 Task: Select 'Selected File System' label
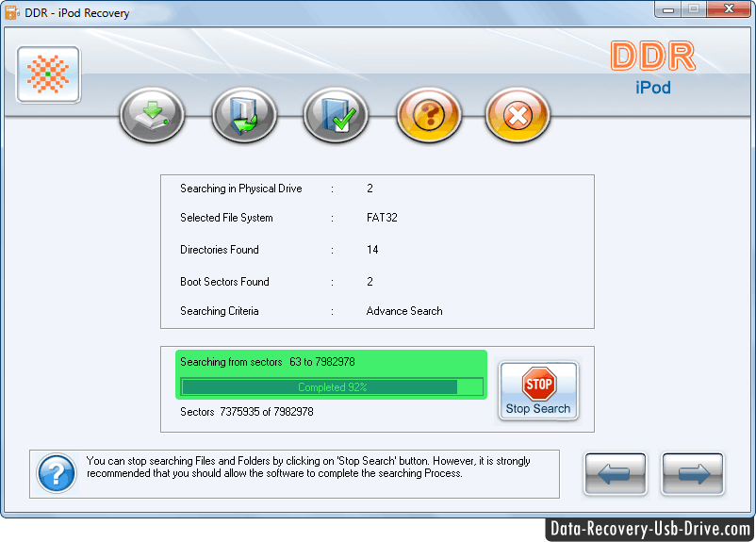tap(226, 218)
